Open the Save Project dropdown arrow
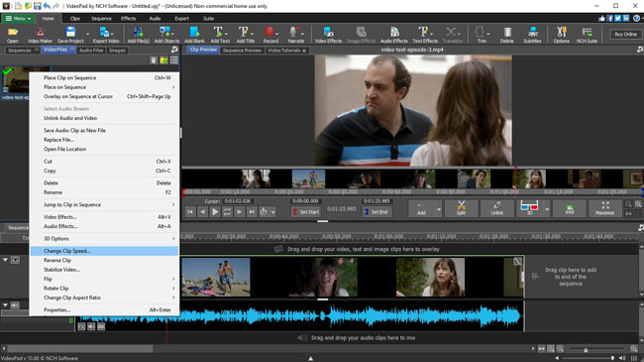 [87, 35]
